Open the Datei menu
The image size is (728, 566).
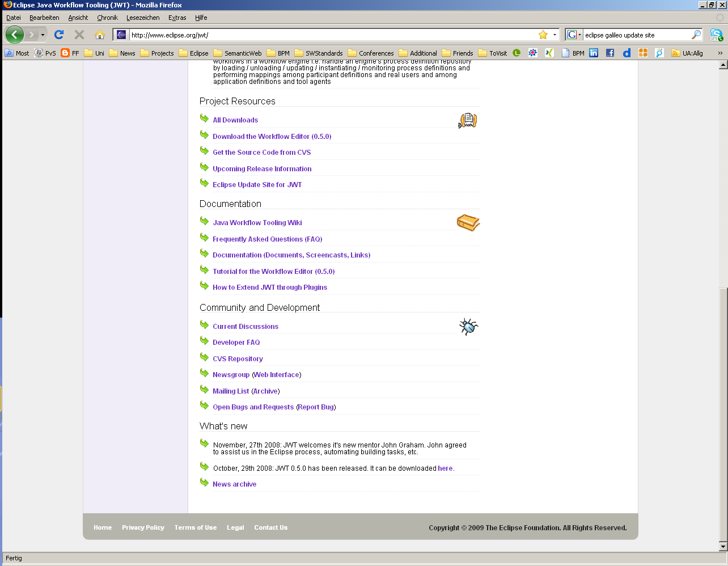(x=14, y=18)
